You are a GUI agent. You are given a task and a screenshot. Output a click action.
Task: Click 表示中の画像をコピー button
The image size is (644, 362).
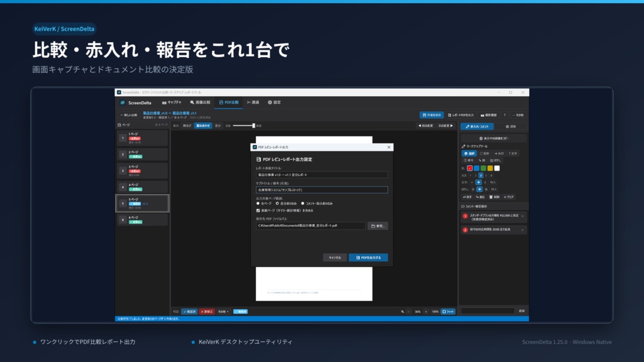(494, 138)
